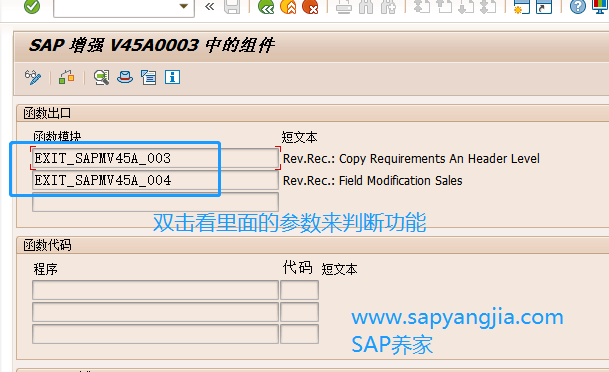Click the text "Rev.Rec.: Field Modification Sales"

click(x=373, y=181)
